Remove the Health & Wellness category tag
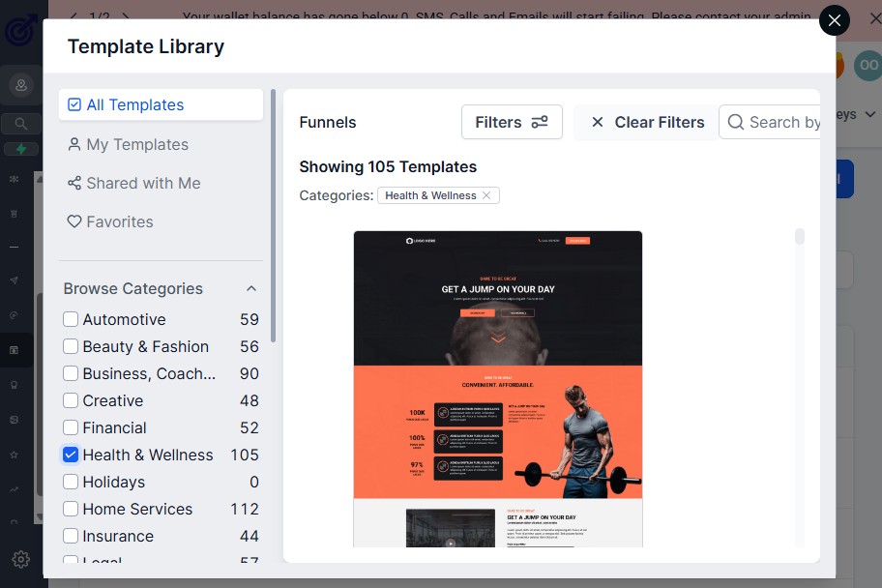The width and height of the screenshot is (882, 588). [486, 195]
